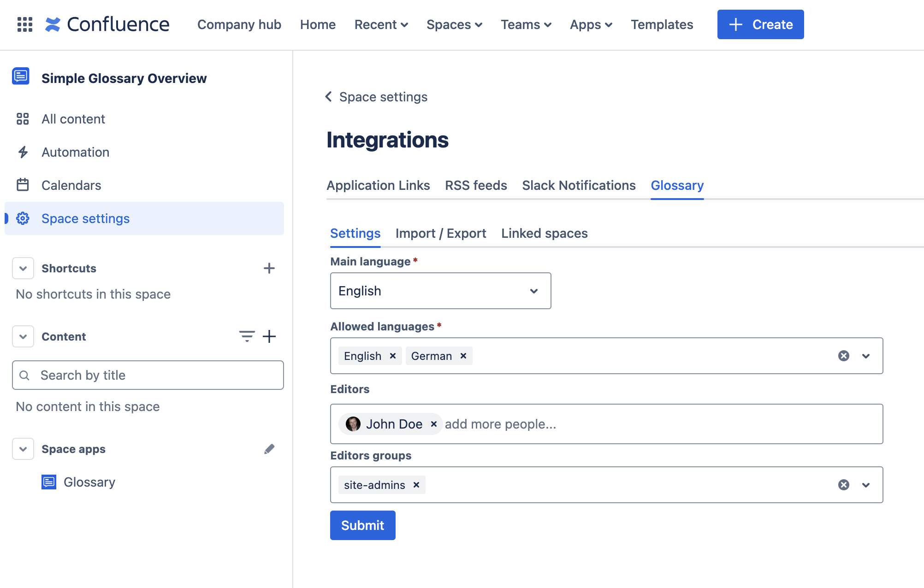Switch to the Linked spaces tab
Viewport: 924px width, 588px height.
tap(544, 234)
